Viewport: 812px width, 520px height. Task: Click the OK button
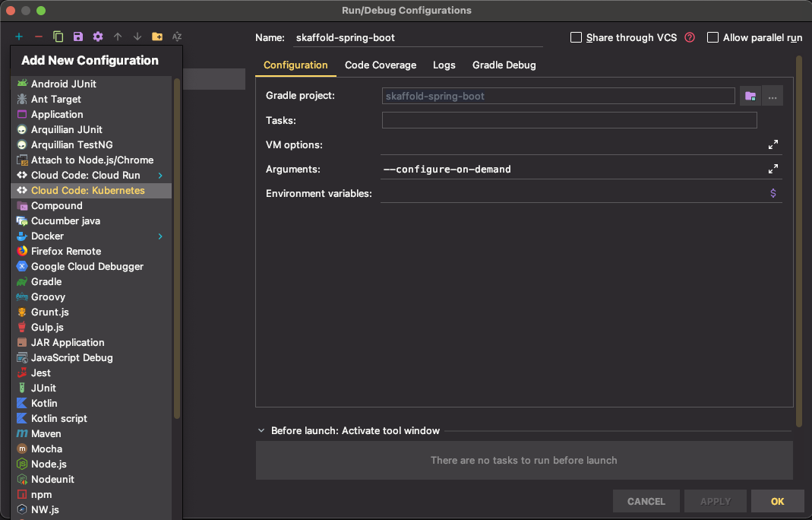777,501
